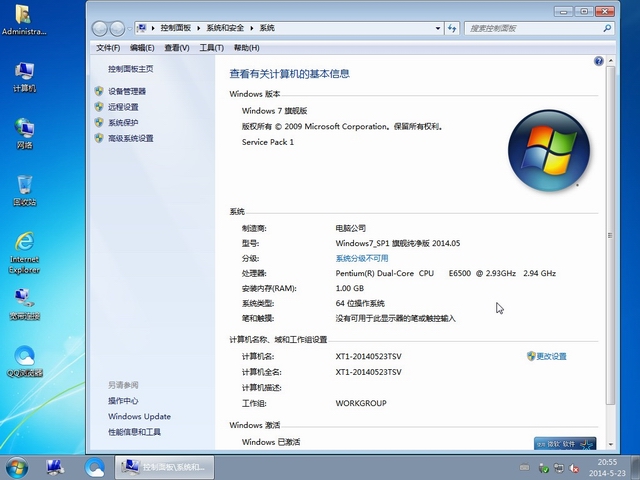Select WORKGROUP value text
This screenshot has height=480, width=640.
(x=361, y=403)
